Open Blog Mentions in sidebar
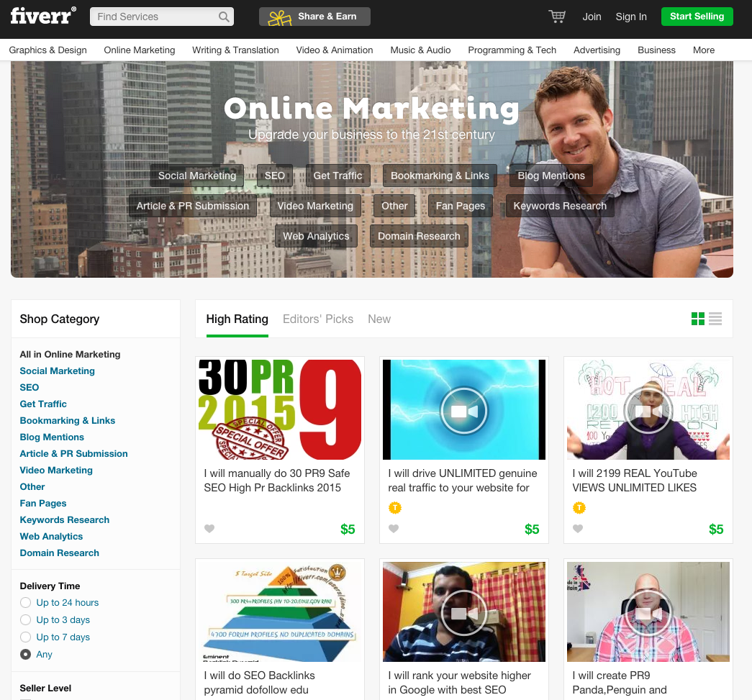The image size is (752, 700). point(52,437)
